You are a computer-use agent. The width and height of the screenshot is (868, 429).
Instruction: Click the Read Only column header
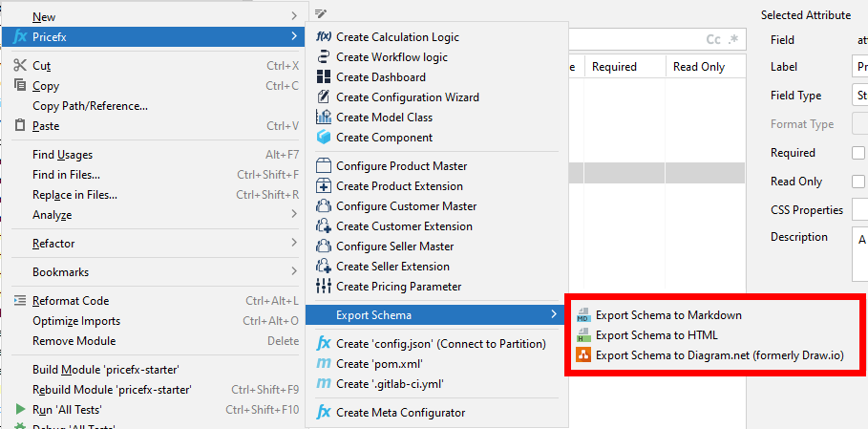pyautogui.click(x=698, y=67)
